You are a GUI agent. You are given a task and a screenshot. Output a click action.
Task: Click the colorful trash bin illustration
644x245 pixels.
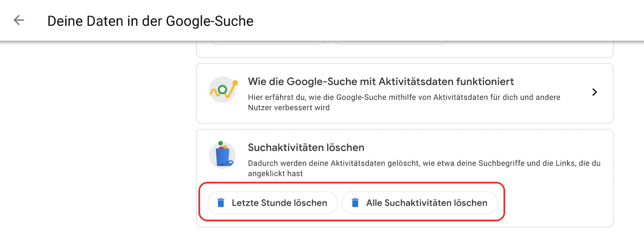222,154
